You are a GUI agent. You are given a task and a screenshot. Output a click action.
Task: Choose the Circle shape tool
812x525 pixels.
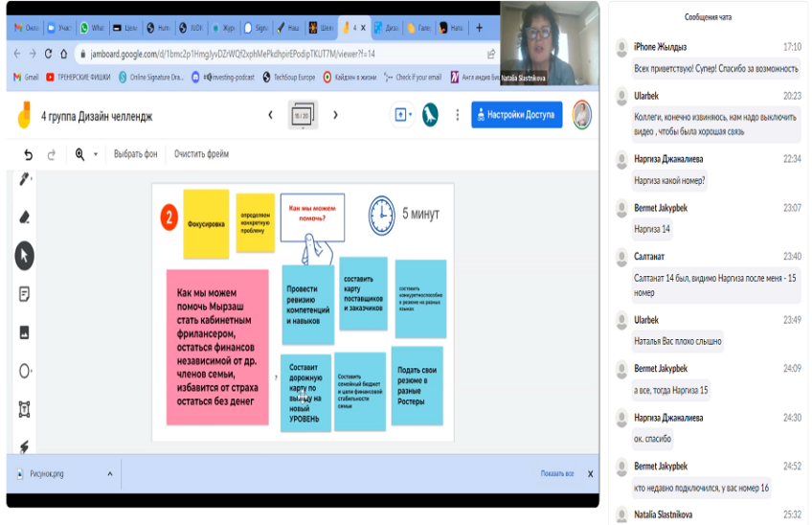(25, 371)
